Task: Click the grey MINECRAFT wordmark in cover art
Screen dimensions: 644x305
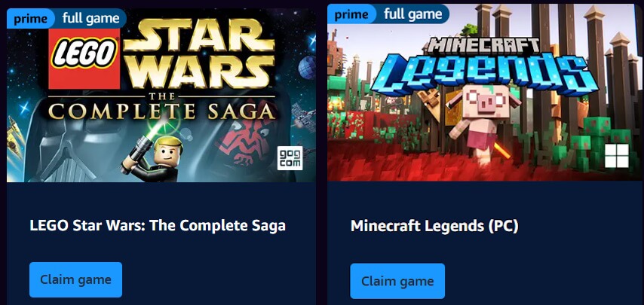Action: [x=483, y=47]
